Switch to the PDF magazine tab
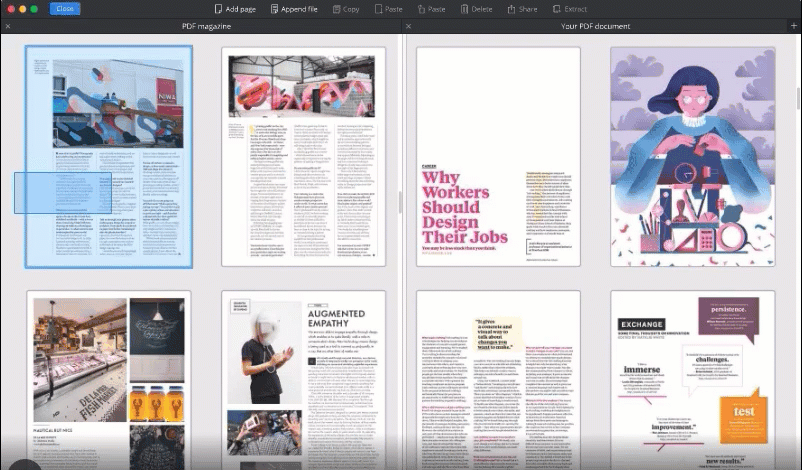Image resolution: width=802 pixels, height=470 pixels. pos(206,26)
